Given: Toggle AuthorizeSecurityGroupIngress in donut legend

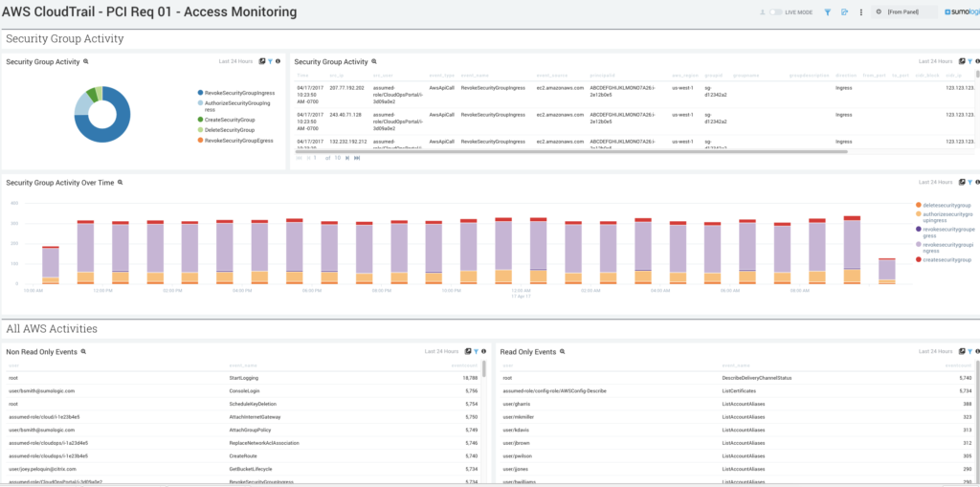Looking at the screenshot, I should 235,105.
